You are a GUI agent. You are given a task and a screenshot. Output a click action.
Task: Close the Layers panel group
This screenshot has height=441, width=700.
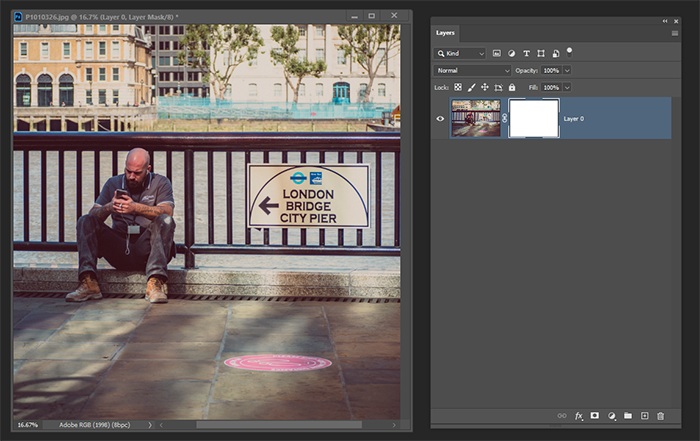point(676,21)
